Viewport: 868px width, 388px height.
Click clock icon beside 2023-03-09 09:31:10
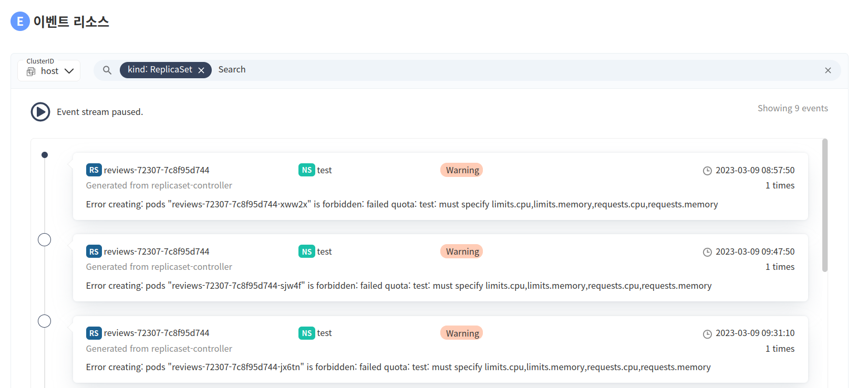tap(707, 334)
